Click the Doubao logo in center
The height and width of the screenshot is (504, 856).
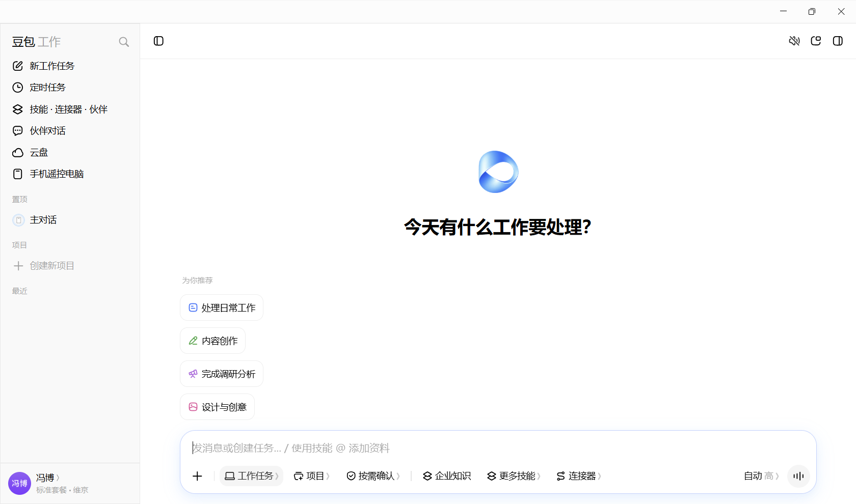click(x=498, y=172)
